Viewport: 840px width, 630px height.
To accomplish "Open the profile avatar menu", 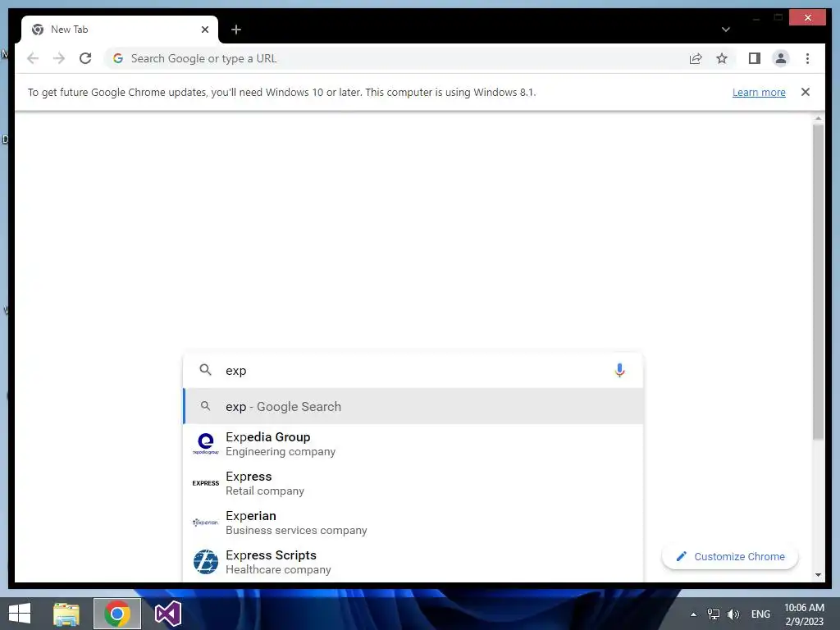I will click(781, 58).
